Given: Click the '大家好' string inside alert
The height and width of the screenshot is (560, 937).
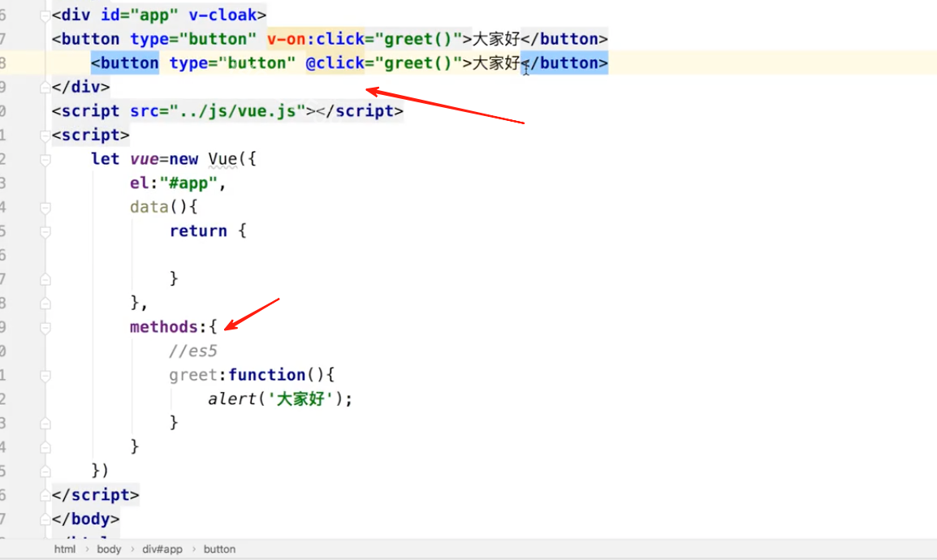Looking at the screenshot, I should point(300,398).
